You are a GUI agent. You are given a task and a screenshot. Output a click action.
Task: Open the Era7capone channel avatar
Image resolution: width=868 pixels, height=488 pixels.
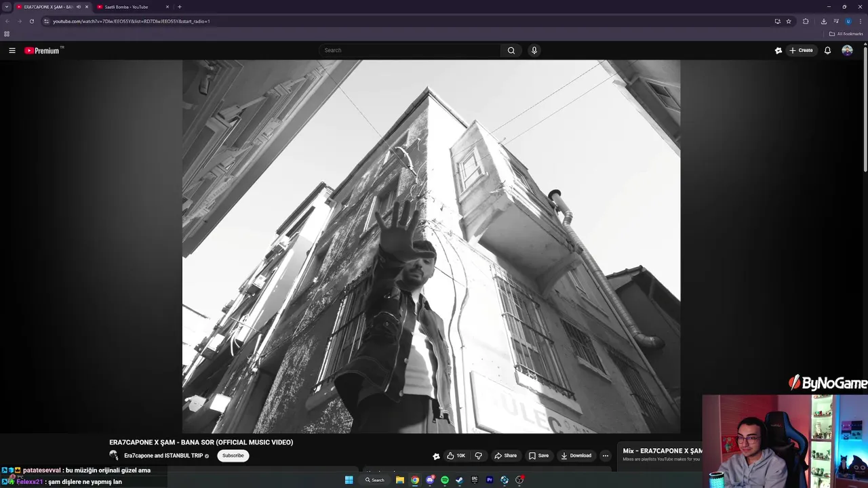114,455
